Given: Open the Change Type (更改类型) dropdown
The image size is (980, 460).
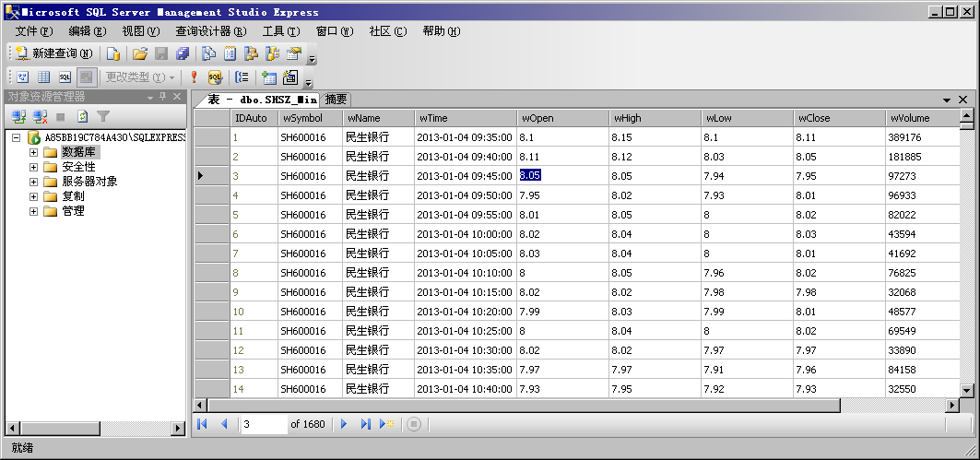Looking at the screenshot, I should click(x=140, y=77).
